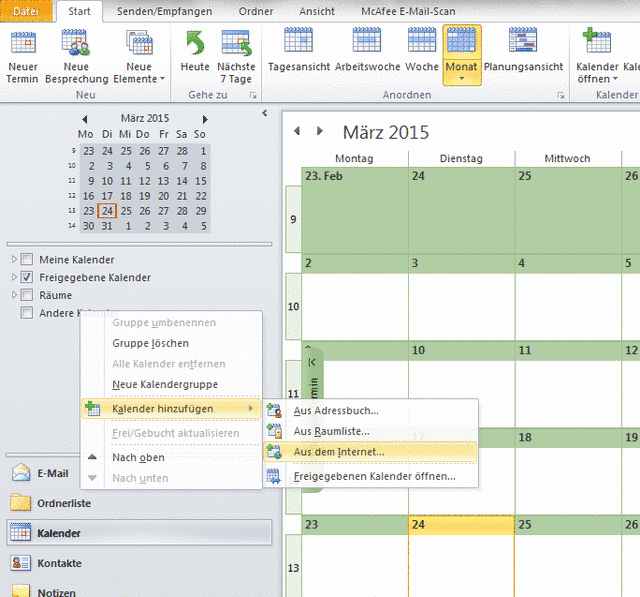Uncheck the Freigegebene Kalender checkbox
Image resolution: width=640 pixels, height=597 pixels.
[28, 278]
